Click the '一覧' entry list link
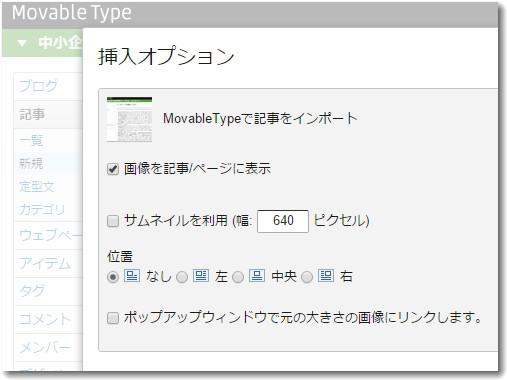 pos(31,141)
